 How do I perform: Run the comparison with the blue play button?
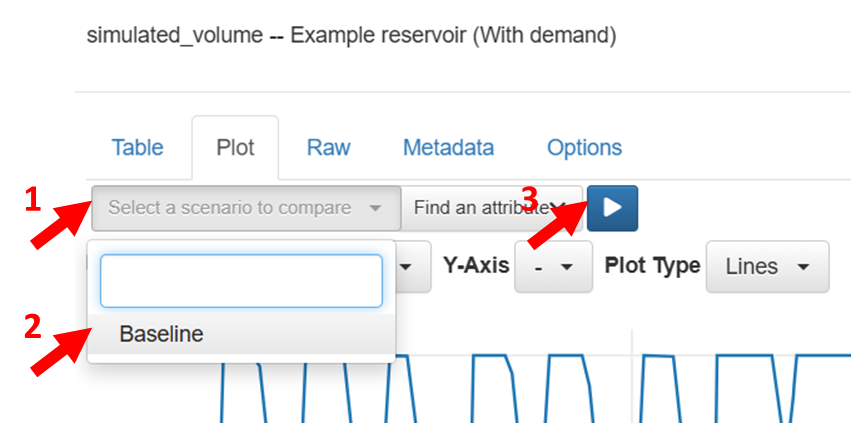point(613,208)
